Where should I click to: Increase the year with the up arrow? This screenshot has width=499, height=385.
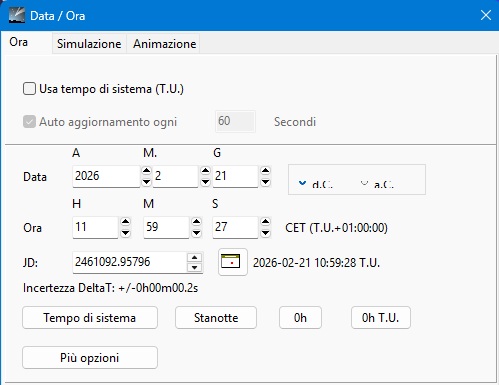(146, 171)
